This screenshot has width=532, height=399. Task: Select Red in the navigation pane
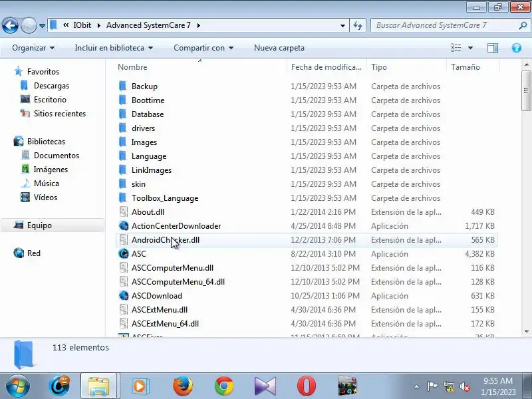(x=34, y=253)
